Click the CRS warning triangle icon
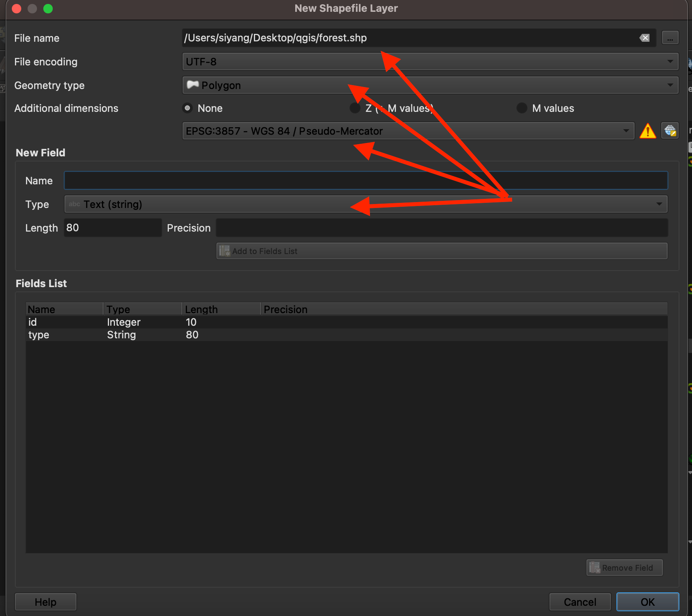The height and width of the screenshot is (616, 692). 648,131
